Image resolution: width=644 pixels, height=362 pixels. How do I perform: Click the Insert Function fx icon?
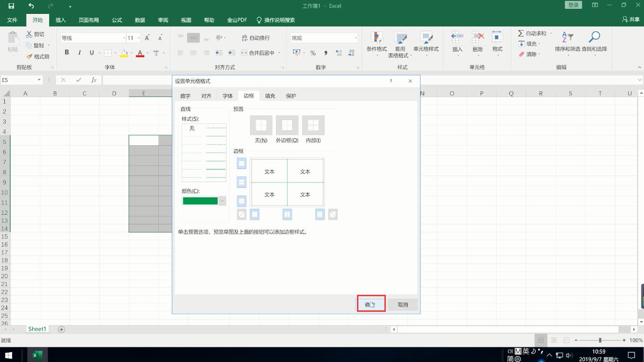[94, 80]
